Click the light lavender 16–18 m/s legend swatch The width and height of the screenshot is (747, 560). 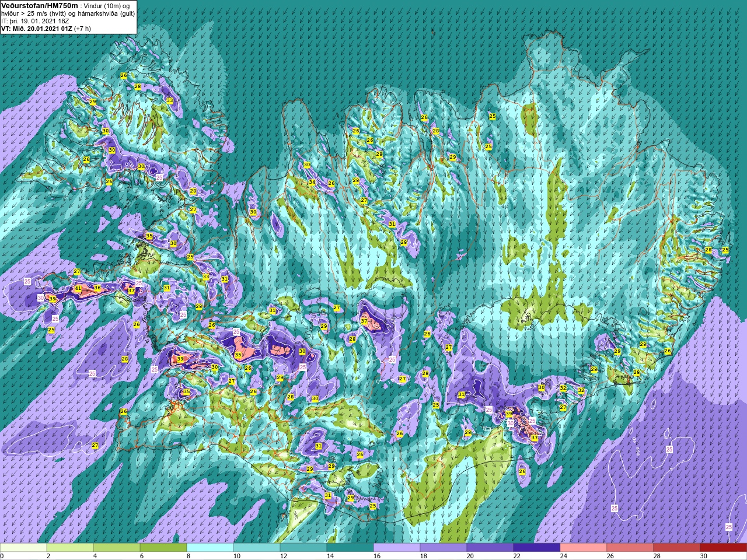click(397, 548)
